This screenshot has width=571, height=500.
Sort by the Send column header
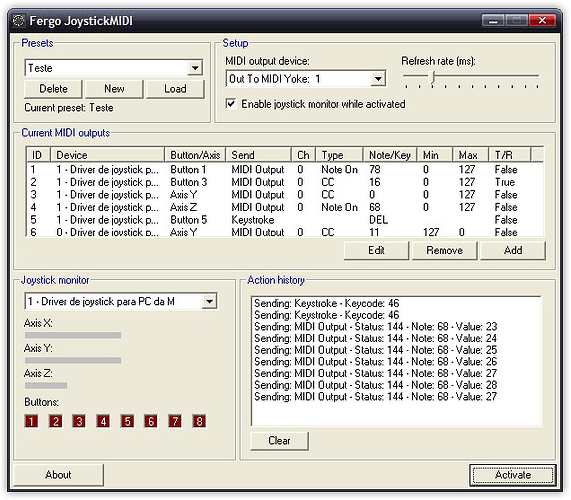pos(259,155)
